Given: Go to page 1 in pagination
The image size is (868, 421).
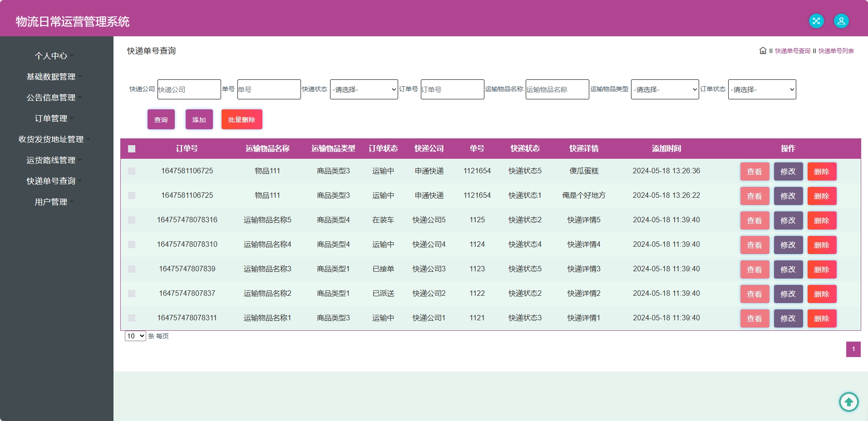Looking at the screenshot, I should click(x=853, y=349).
